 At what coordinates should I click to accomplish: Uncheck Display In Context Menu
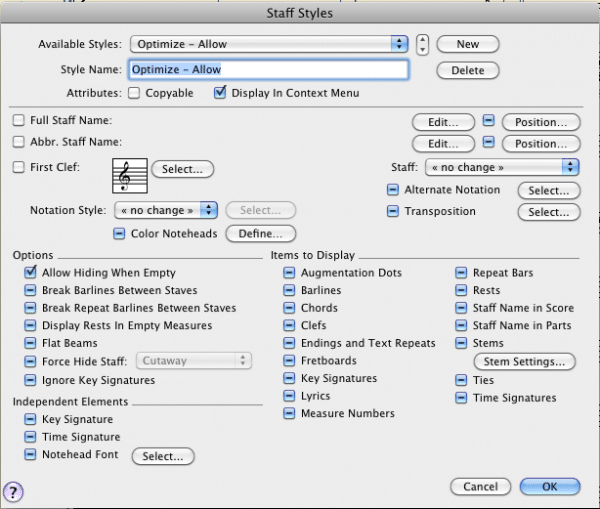pyautogui.click(x=221, y=94)
